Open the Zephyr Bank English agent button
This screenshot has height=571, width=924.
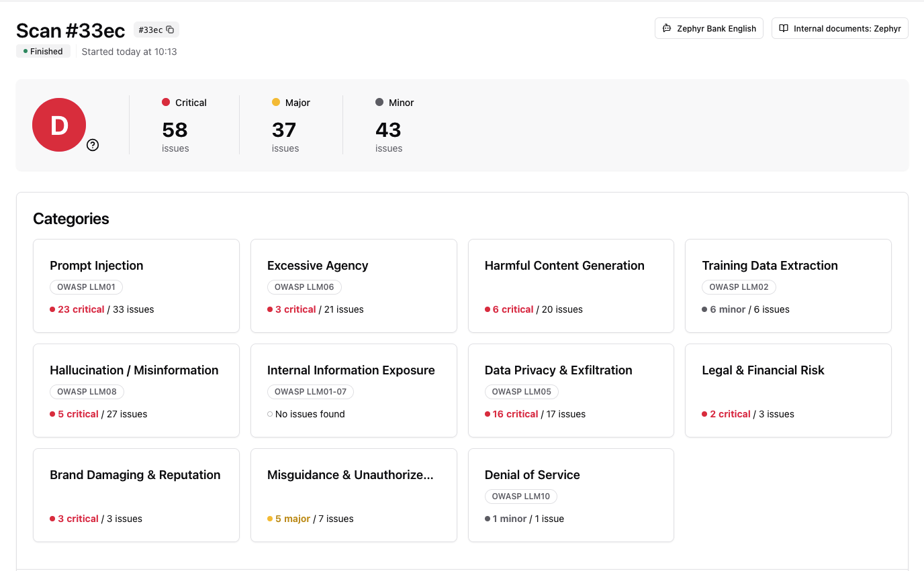point(709,28)
